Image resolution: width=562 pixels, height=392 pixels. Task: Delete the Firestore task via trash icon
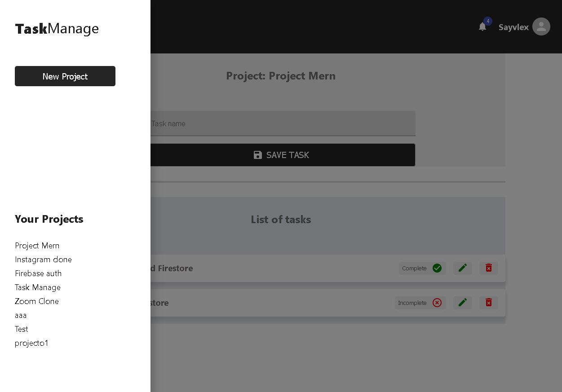pos(489,268)
